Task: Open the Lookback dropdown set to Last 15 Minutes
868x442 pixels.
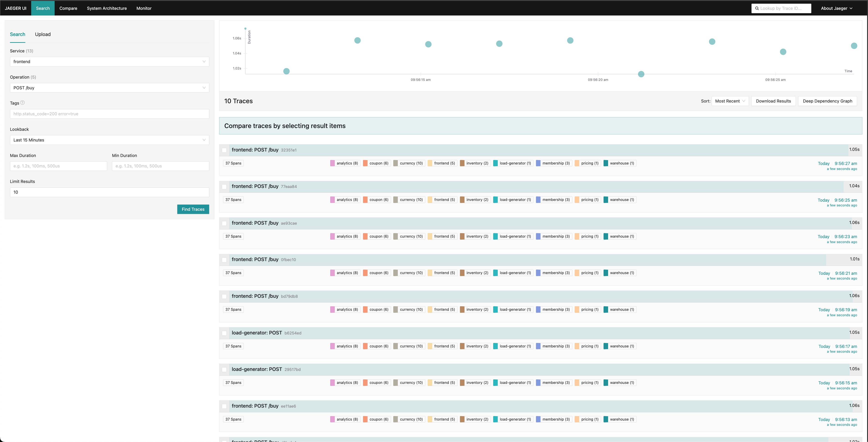Action: click(109, 140)
